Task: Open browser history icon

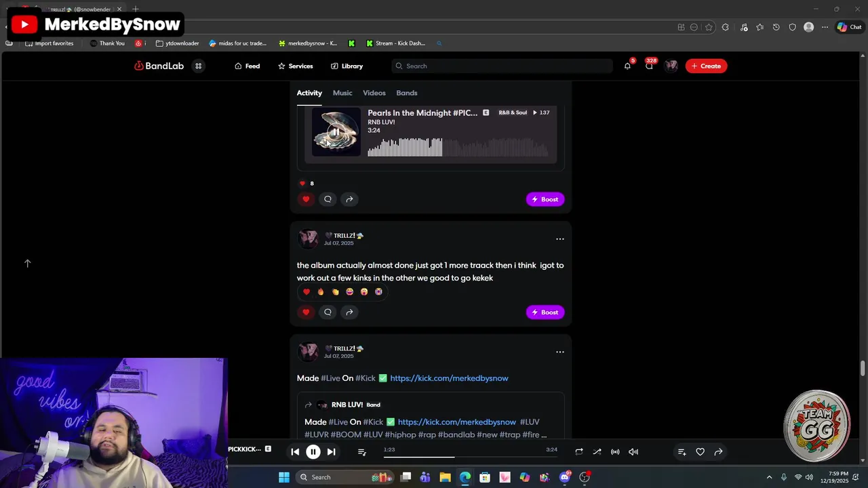Action: pyautogui.click(x=776, y=27)
